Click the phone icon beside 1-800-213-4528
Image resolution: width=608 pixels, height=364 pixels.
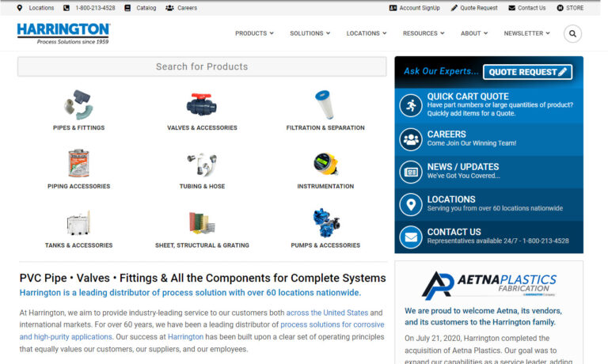click(66, 8)
